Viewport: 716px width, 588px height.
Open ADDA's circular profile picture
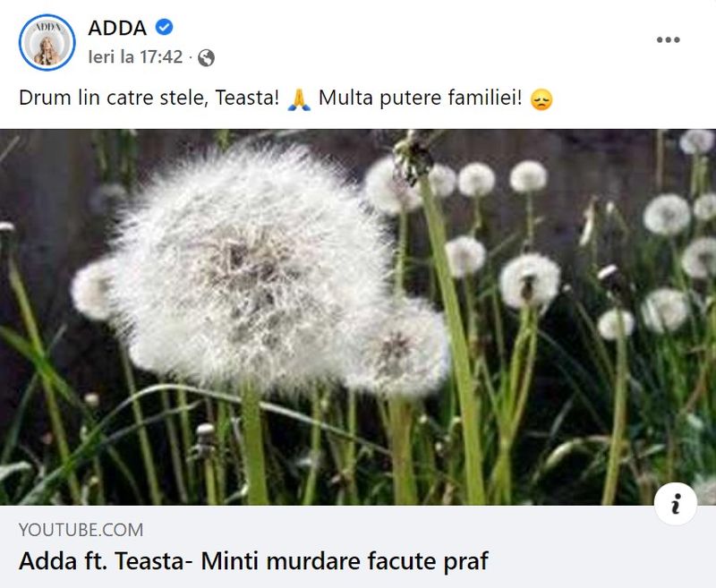pyautogui.click(x=47, y=42)
